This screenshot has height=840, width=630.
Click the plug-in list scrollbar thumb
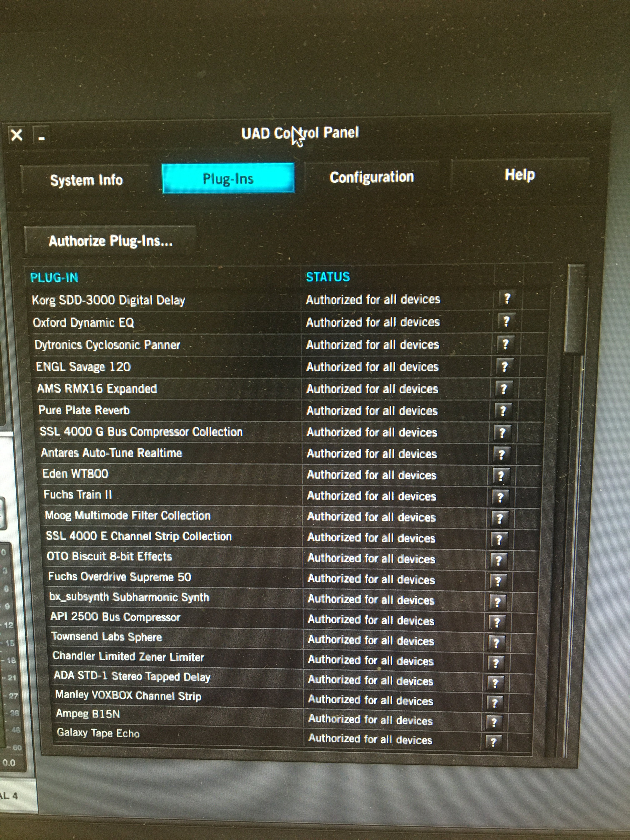(574, 310)
